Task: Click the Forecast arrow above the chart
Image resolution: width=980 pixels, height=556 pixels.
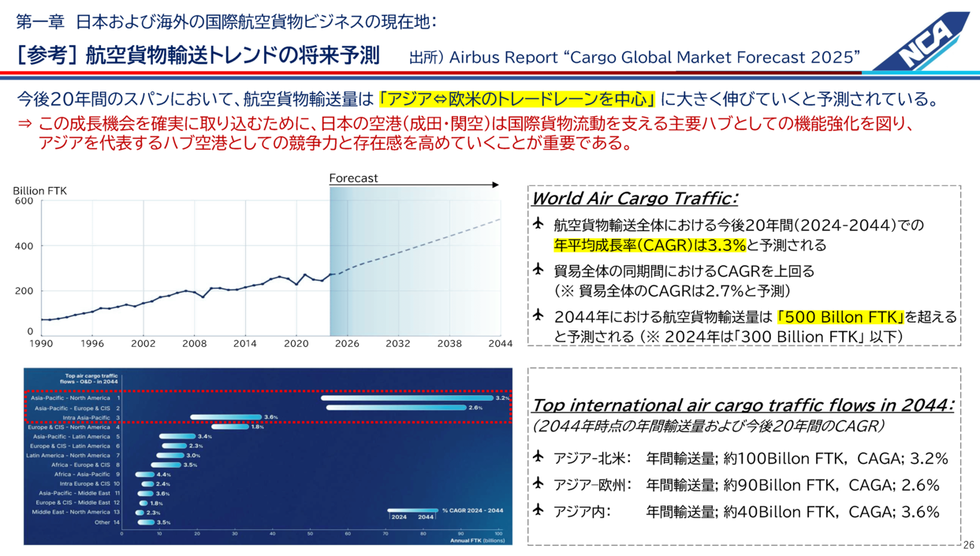Action: point(414,185)
